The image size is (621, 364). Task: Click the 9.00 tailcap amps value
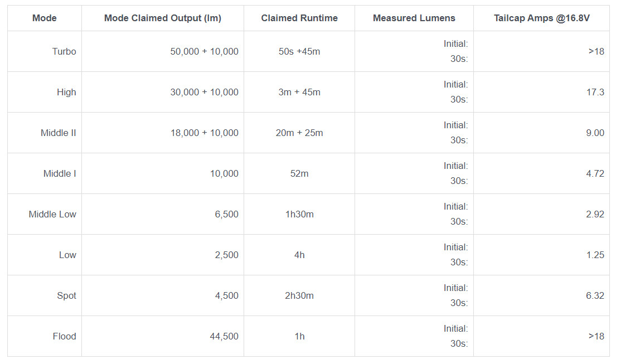[x=595, y=133]
